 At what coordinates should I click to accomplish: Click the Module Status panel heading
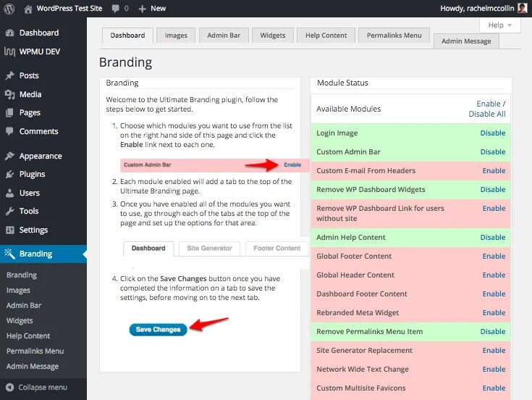342,83
